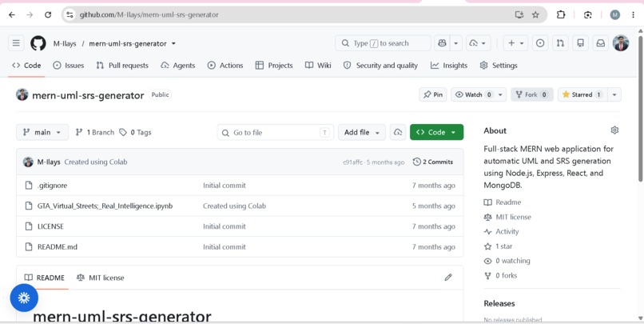Open the Add file dropdown
The image size is (644, 324).
(x=362, y=132)
